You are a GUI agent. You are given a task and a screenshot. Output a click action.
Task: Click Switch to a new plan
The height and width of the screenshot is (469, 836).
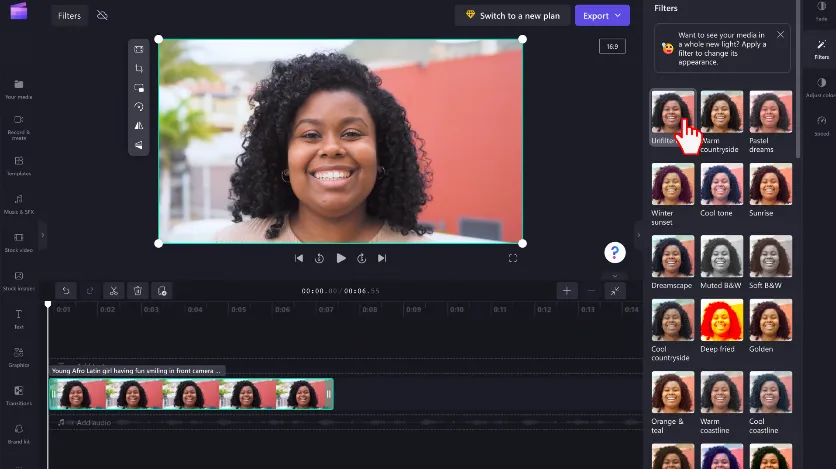pos(512,15)
